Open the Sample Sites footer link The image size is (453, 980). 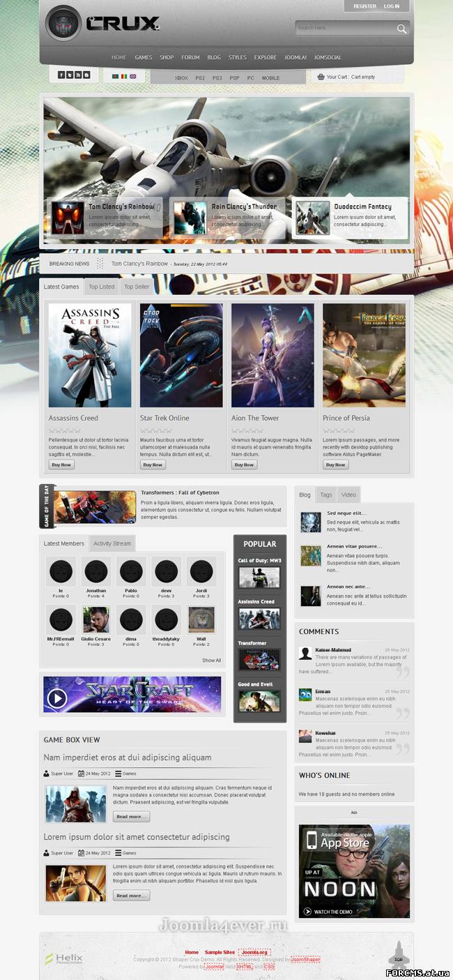pos(220,952)
